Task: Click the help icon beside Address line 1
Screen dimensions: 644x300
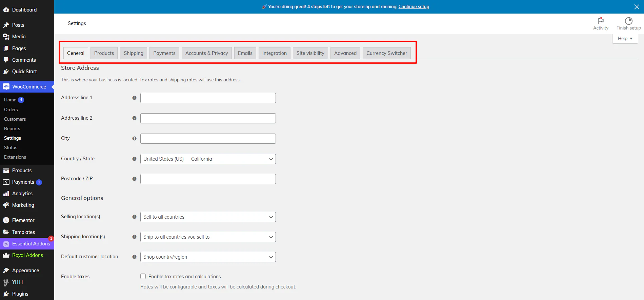Action: [x=134, y=98]
